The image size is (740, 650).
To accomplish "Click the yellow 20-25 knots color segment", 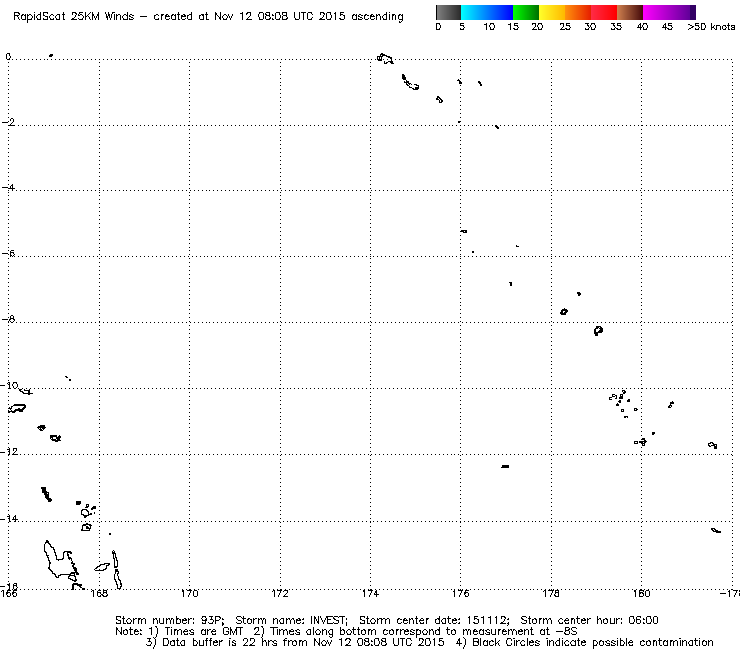I will [552, 12].
